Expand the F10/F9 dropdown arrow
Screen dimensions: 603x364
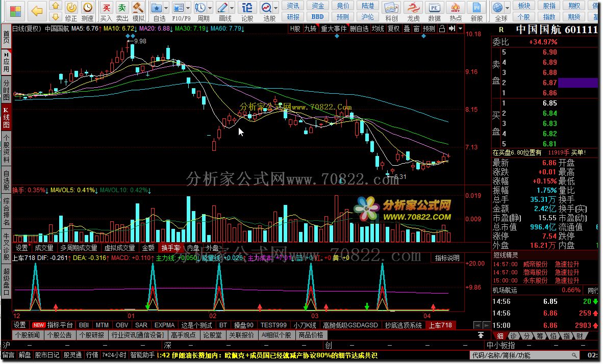pos(188,8)
